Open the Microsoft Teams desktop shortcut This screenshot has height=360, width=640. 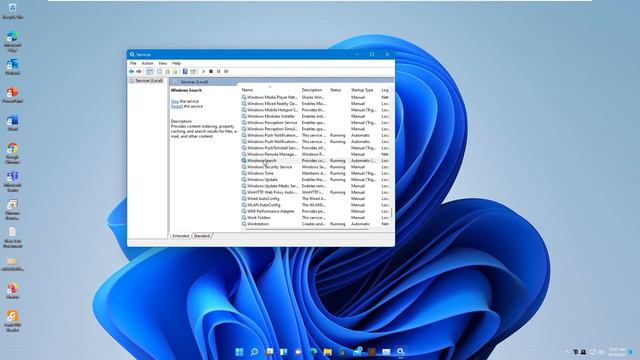pyautogui.click(x=12, y=181)
